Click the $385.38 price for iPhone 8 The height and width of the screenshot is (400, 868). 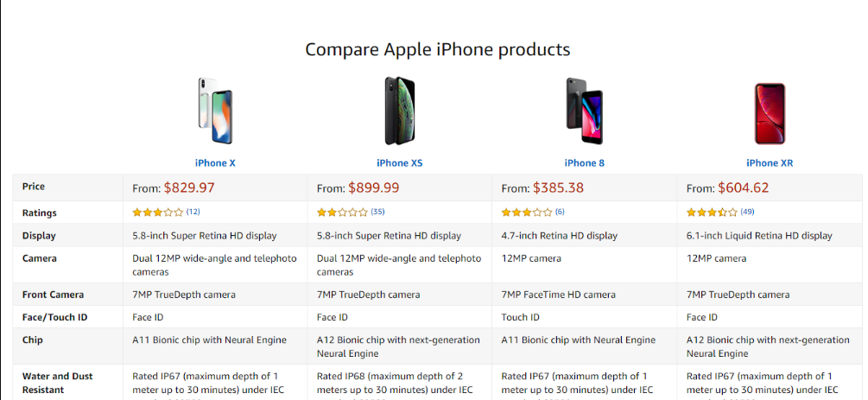click(x=559, y=187)
